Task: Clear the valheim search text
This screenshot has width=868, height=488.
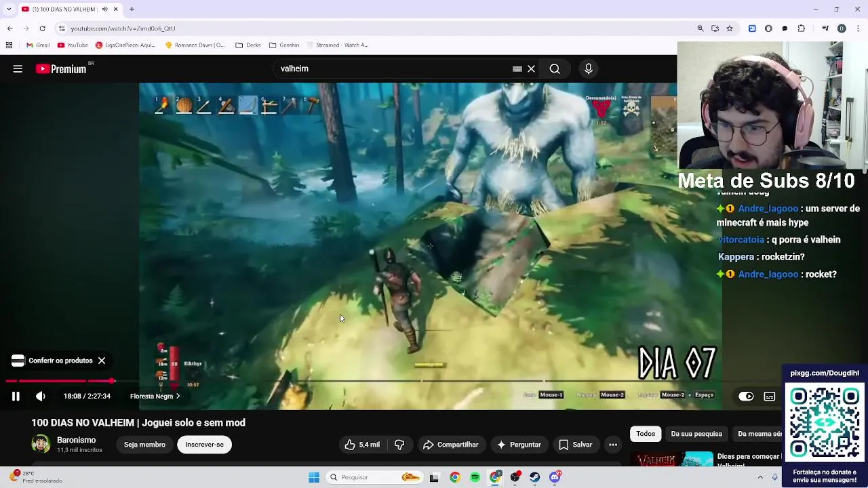Action: 532,68
